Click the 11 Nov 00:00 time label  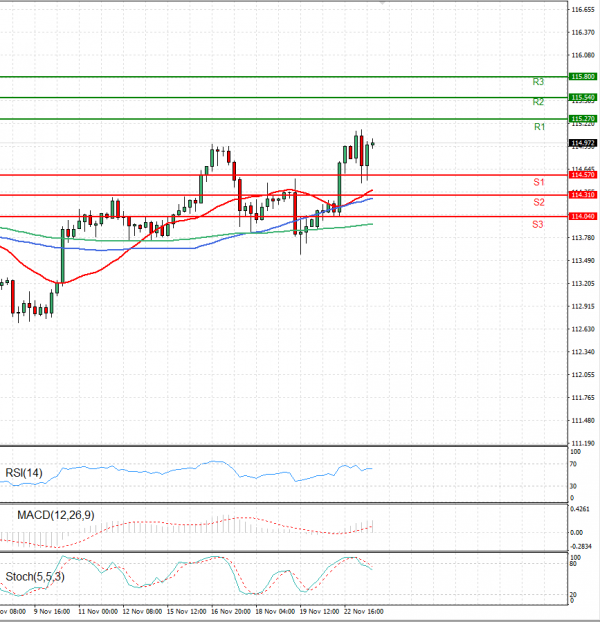click(98, 612)
